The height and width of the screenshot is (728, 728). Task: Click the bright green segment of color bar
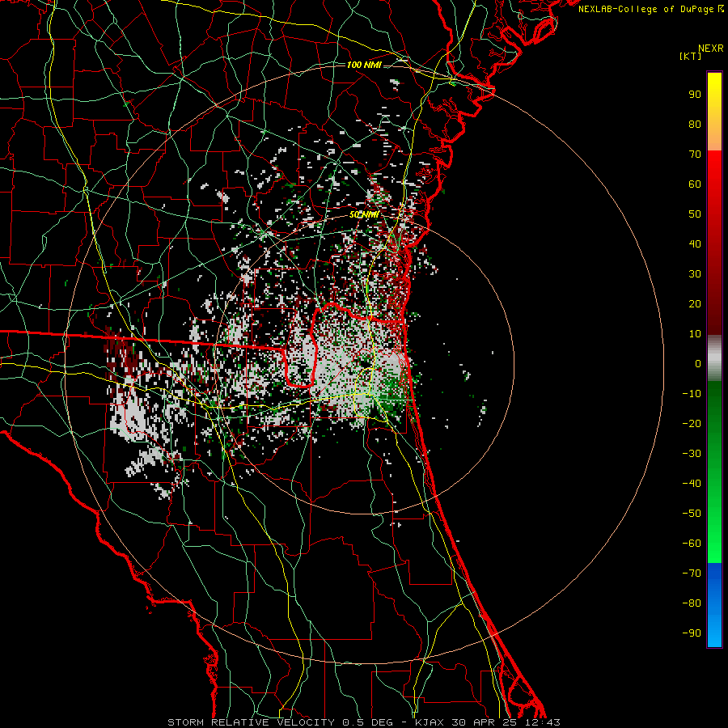point(714,472)
